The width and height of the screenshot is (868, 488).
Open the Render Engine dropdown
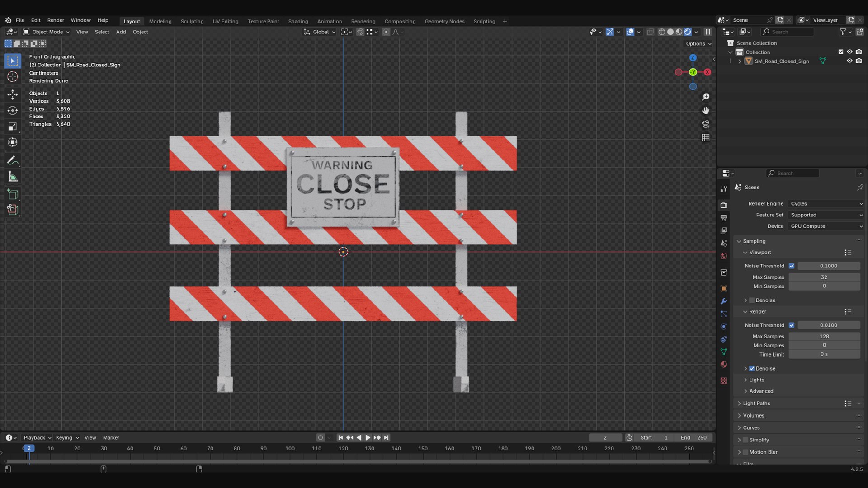826,204
